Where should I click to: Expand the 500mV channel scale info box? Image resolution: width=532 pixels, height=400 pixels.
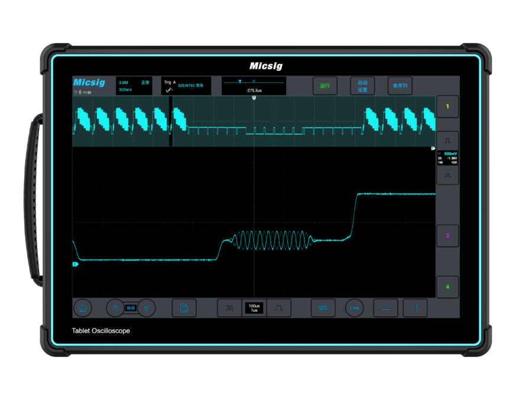447,158
